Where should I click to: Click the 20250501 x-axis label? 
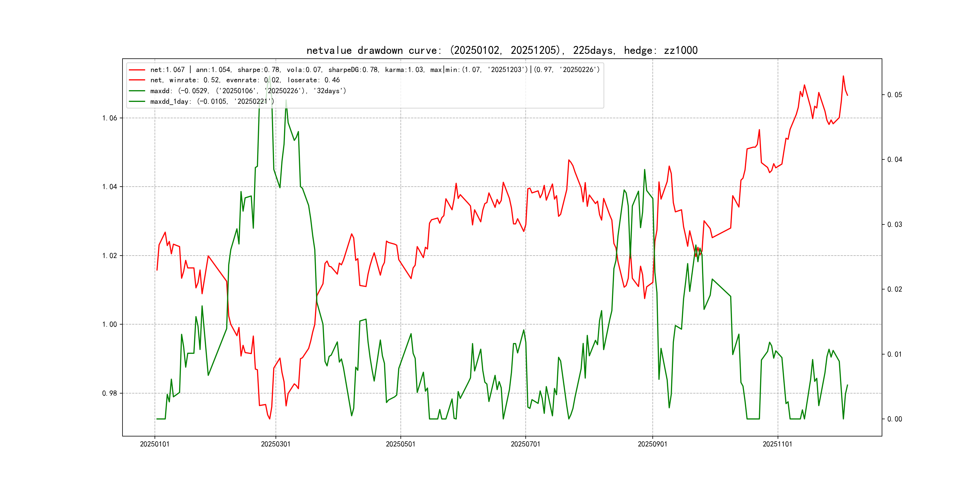tap(400, 444)
